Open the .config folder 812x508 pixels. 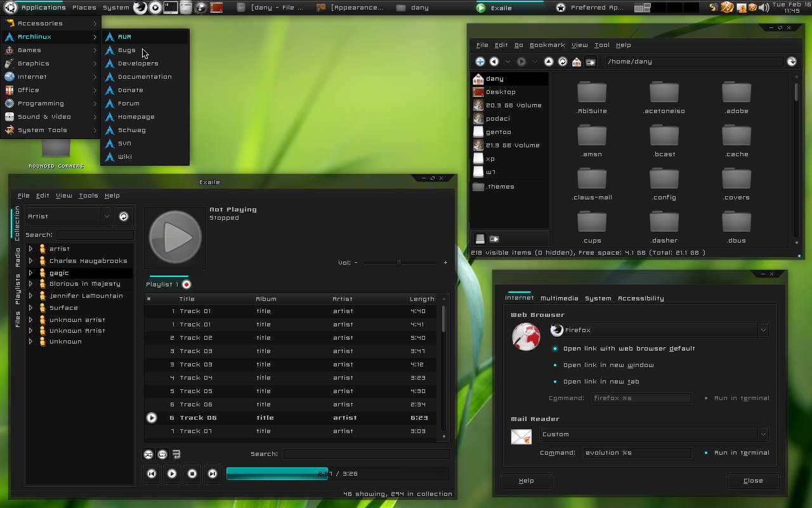coord(664,184)
